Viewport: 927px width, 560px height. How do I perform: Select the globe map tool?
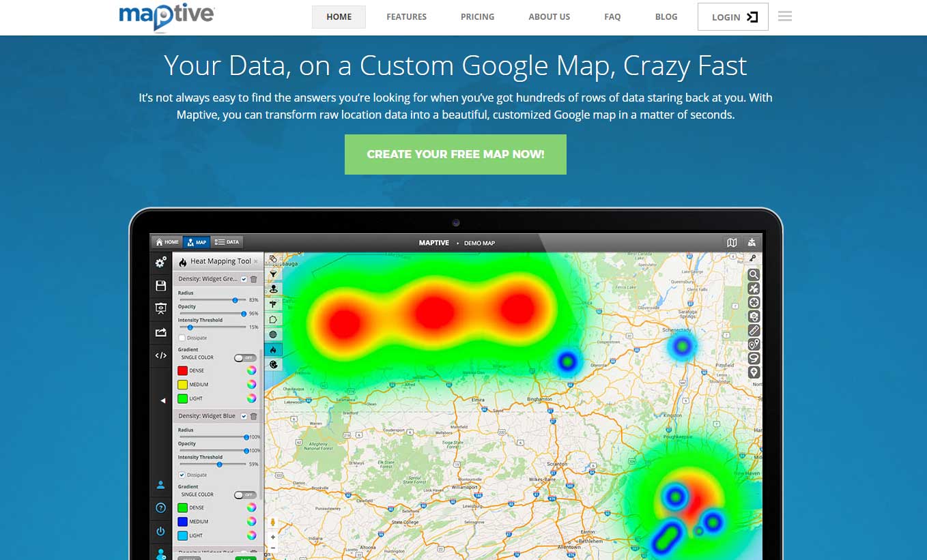tap(273, 334)
